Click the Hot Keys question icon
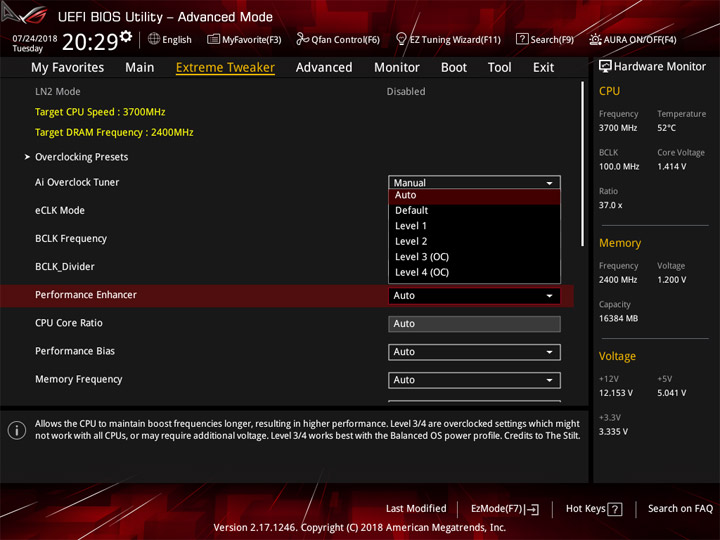 614,509
